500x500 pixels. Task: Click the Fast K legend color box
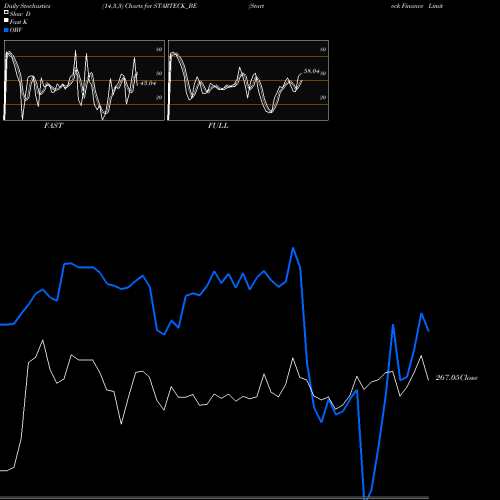[6, 20]
